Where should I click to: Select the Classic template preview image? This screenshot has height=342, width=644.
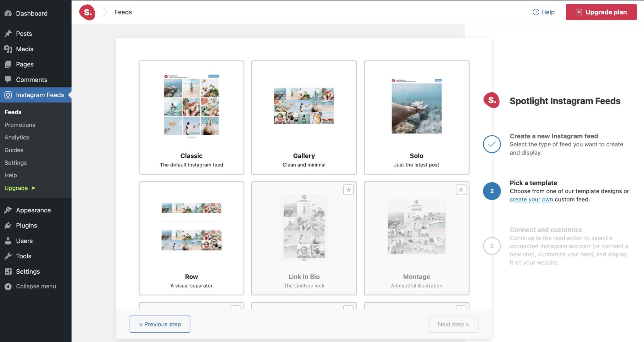(191, 106)
